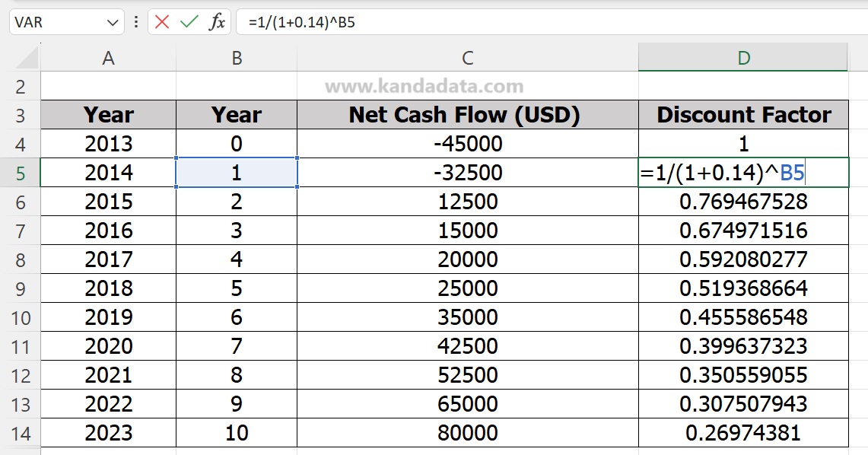Click the Enter checkmark formula icon
The image size is (868, 455).
coord(189,22)
